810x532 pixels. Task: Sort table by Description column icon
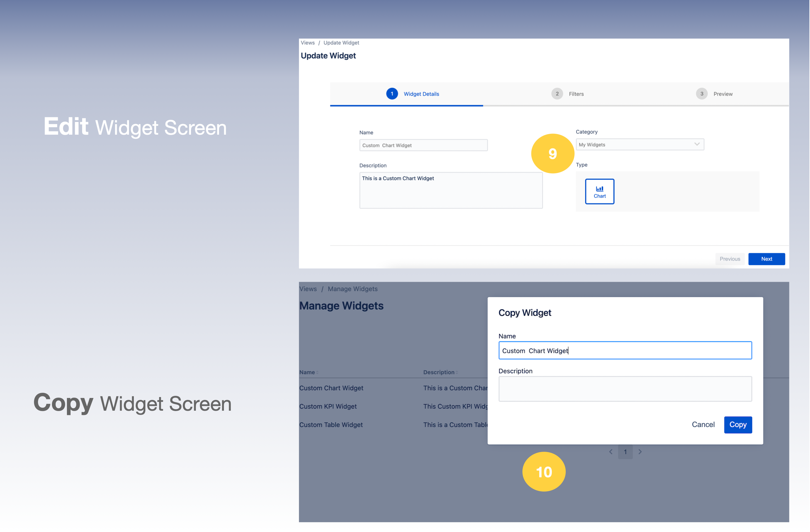click(457, 372)
